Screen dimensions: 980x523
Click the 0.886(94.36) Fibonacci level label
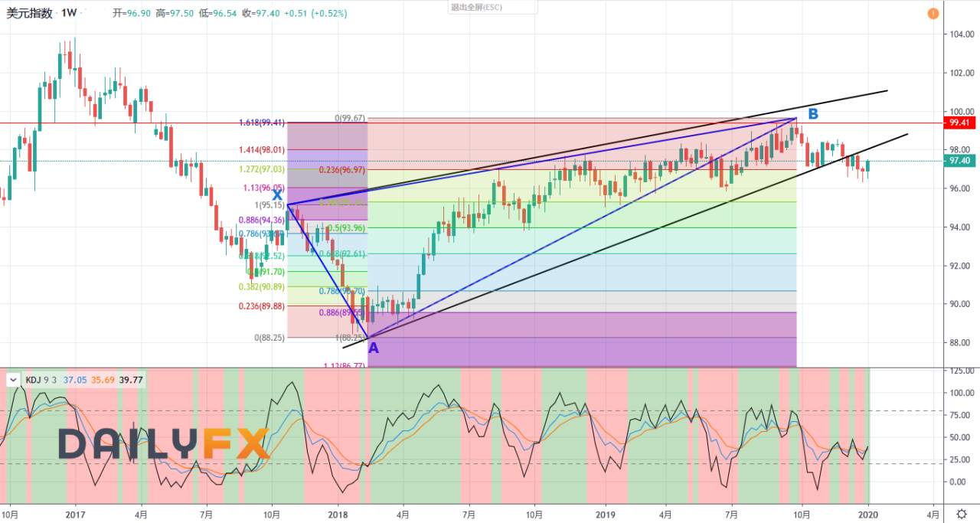pyautogui.click(x=260, y=220)
